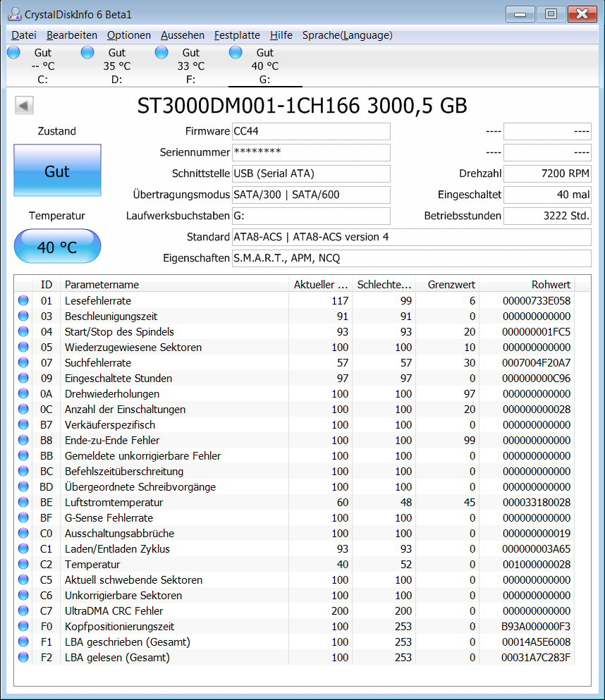Click status orb for Drehwiederholungen row
This screenshot has height=700, width=605.
pos(23,394)
